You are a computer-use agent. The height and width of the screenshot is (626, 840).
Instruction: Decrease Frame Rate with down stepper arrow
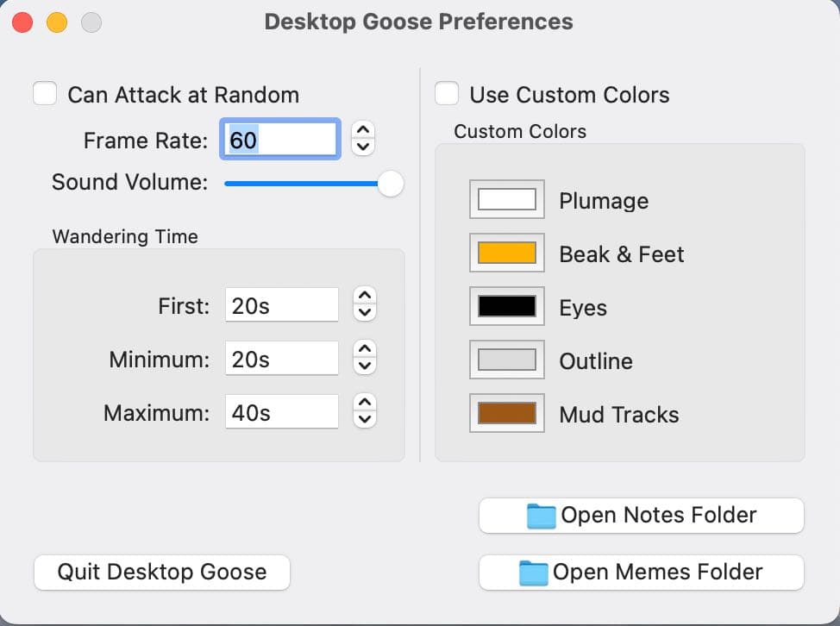363,147
